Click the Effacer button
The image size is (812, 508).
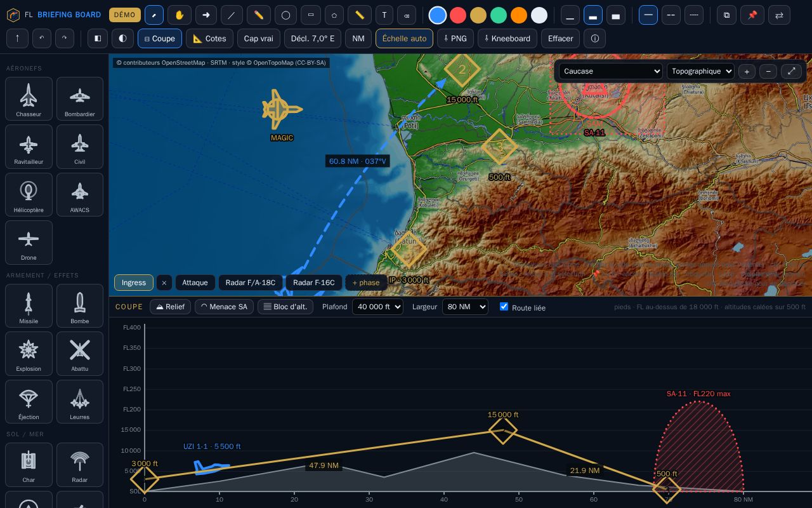point(561,38)
